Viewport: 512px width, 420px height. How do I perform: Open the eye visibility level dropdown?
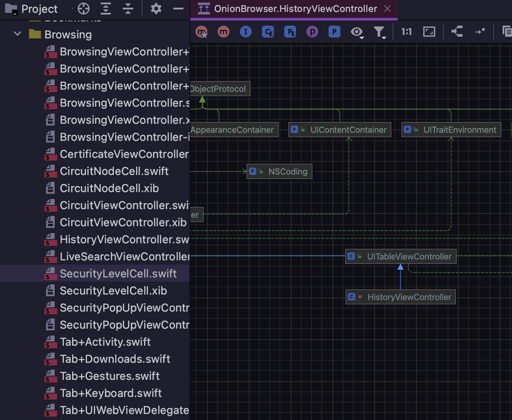(x=357, y=32)
